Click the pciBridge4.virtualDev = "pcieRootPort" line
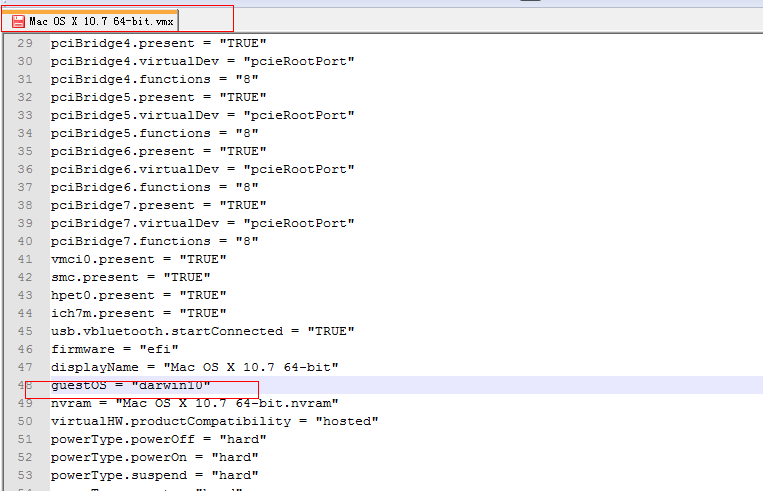This screenshot has width=763, height=491. point(203,61)
